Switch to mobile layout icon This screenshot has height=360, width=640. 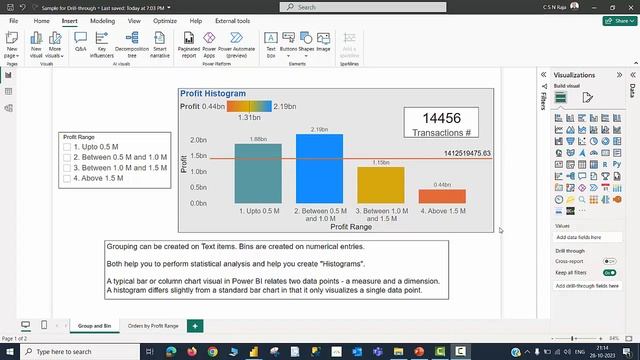point(44,325)
